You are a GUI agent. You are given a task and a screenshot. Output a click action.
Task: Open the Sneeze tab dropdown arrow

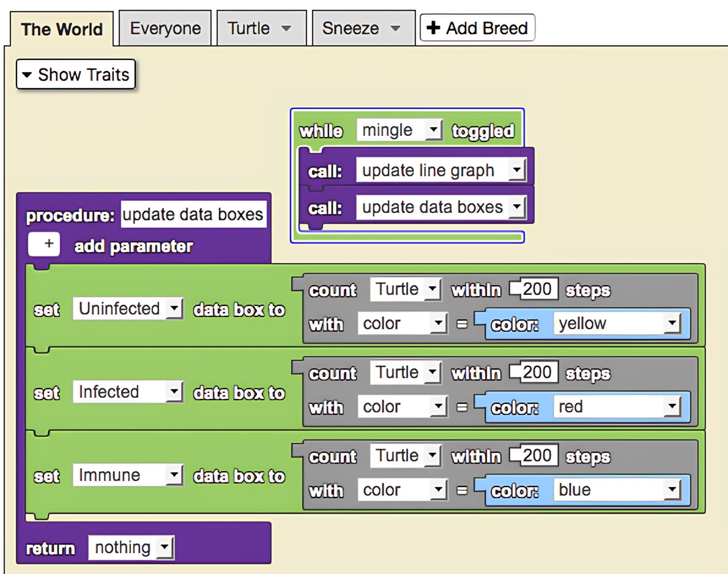[x=393, y=28]
